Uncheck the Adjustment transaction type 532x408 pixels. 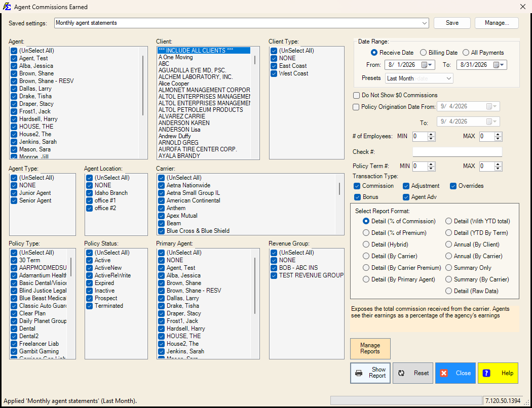[x=406, y=186]
